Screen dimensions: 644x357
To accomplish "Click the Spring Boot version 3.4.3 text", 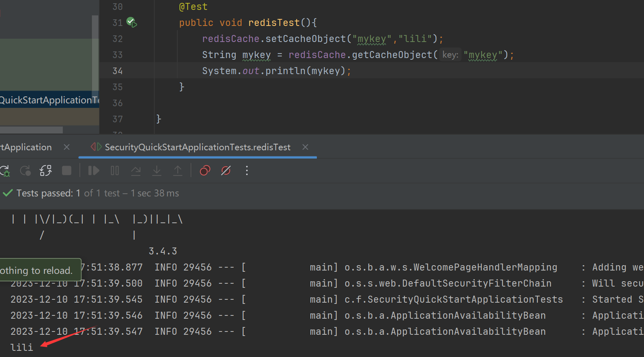I will (163, 251).
